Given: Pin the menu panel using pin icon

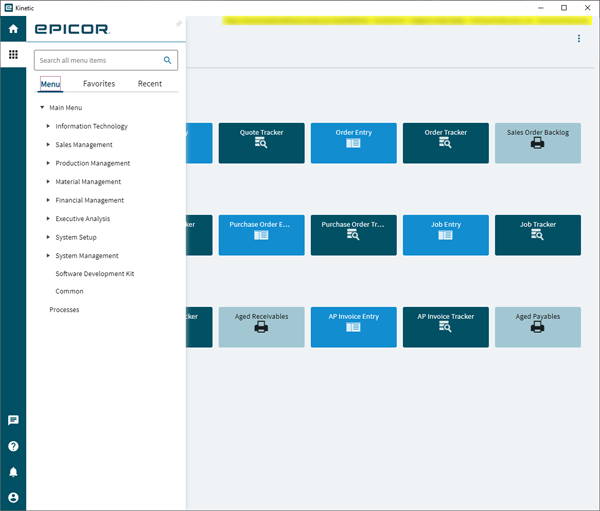Looking at the screenshot, I should (x=178, y=24).
